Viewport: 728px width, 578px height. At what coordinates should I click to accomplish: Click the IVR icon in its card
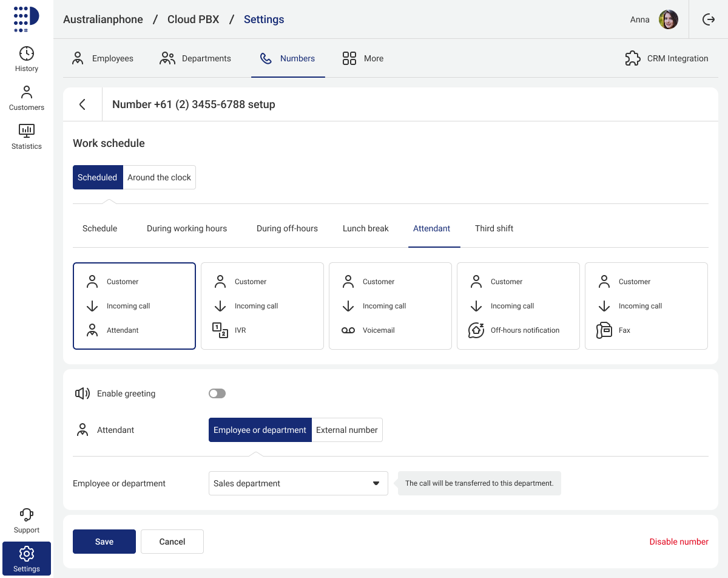point(220,330)
